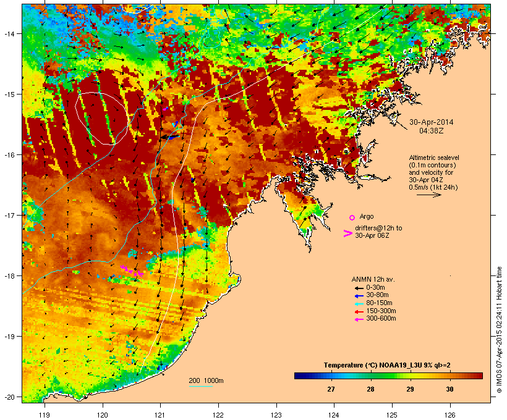Click the IMOS copyright timestamp vertical text
This screenshot has width=507, height=420.
(x=500, y=330)
